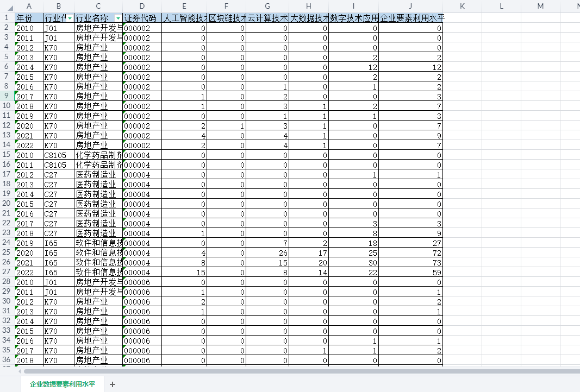This screenshot has width=580, height=392.
Task: Select column D header
Action: 142,6
